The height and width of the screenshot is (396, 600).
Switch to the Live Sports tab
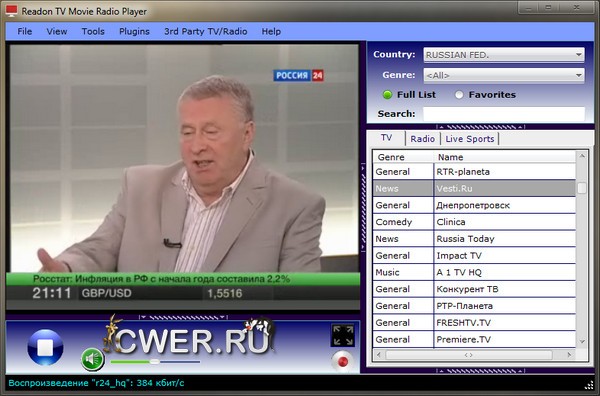470,139
